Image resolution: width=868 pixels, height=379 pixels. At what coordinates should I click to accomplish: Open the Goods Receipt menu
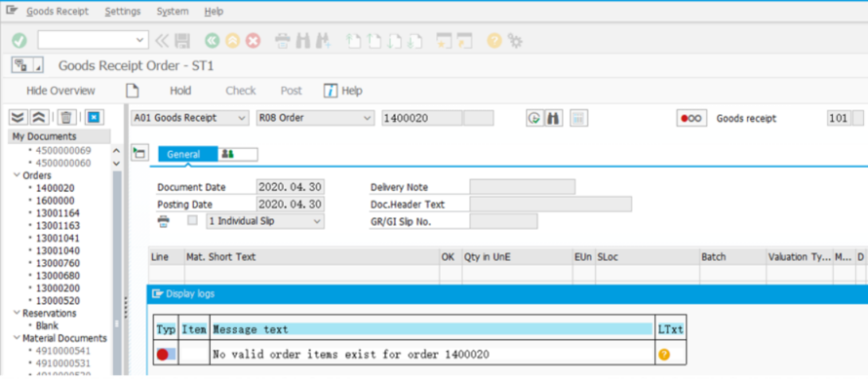click(58, 11)
